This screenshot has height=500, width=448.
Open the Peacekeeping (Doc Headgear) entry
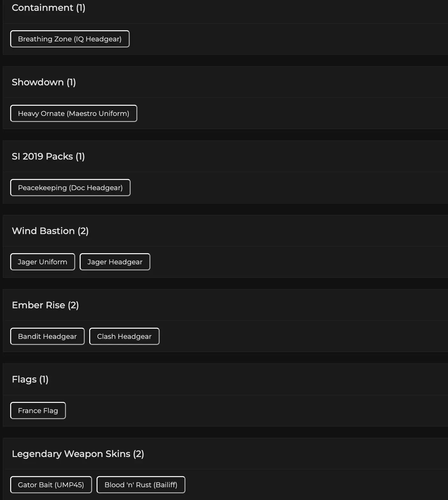click(x=70, y=188)
